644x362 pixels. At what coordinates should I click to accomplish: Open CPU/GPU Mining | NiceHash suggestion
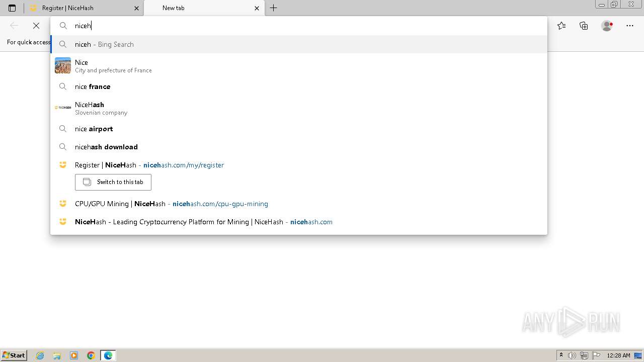coord(299,204)
